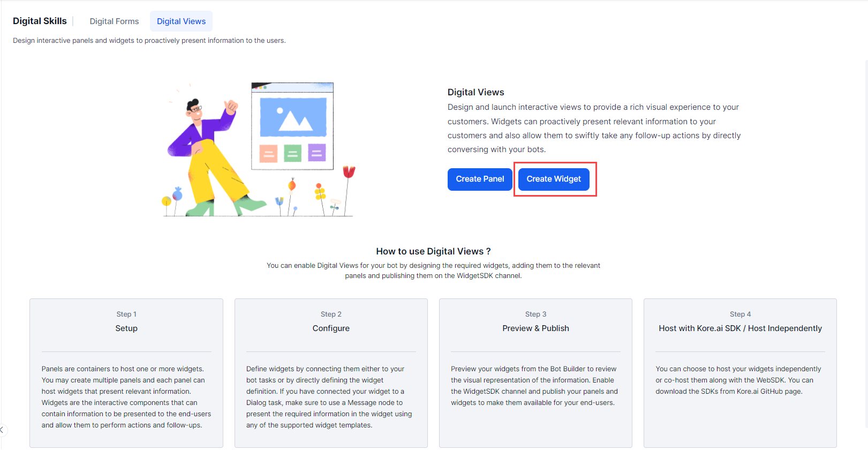Expand the collapsed sidebar chevron at bottom left

click(2, 430)
